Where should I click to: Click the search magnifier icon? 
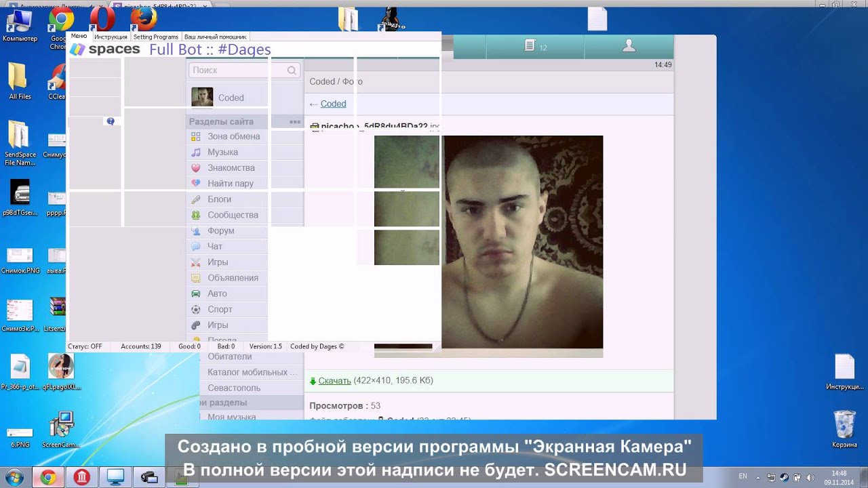pyautogui.click(x=292, y=70)
